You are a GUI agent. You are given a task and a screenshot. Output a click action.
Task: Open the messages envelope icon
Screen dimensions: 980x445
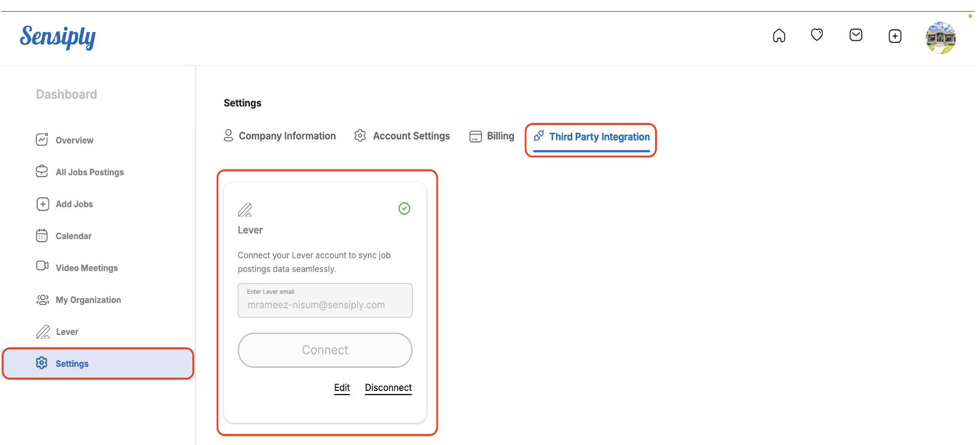click(855, 35)
